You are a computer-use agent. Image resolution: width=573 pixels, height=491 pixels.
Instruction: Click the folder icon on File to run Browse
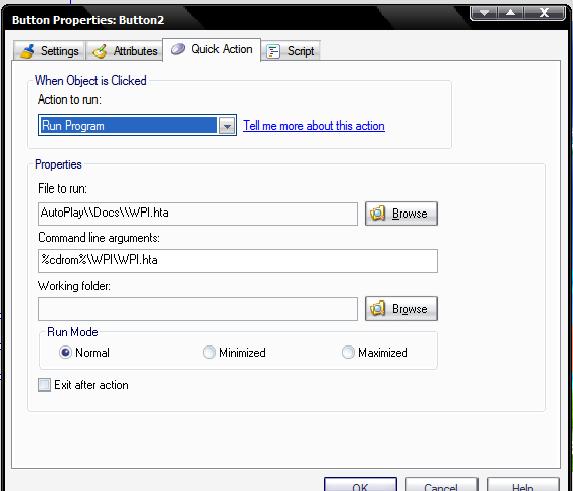pyautogui.click(x=377, y=213)
